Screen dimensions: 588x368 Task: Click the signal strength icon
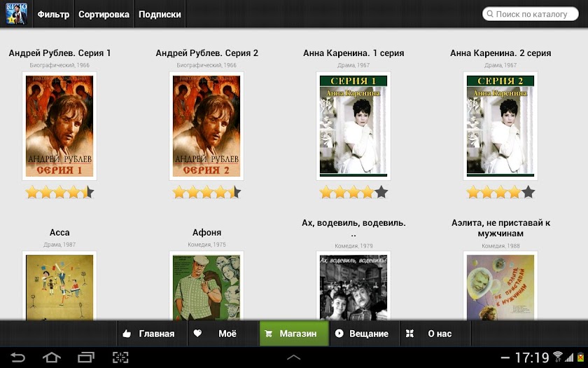click(569, 357)
